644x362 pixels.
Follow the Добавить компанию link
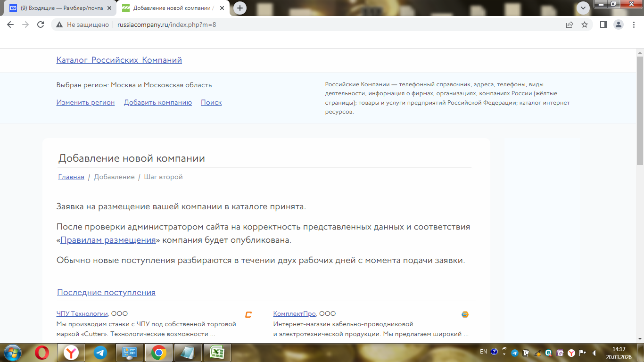coord(158,102)
